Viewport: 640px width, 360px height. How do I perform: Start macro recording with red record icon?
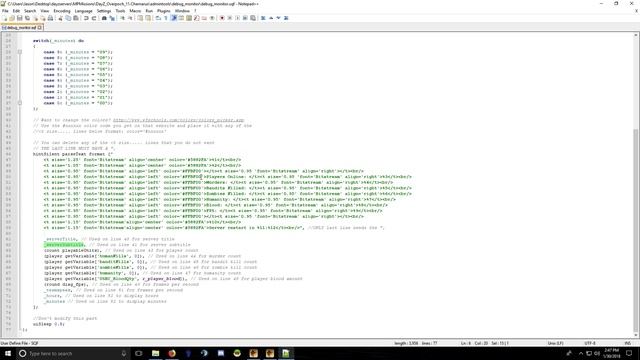[x=222, y=18]
